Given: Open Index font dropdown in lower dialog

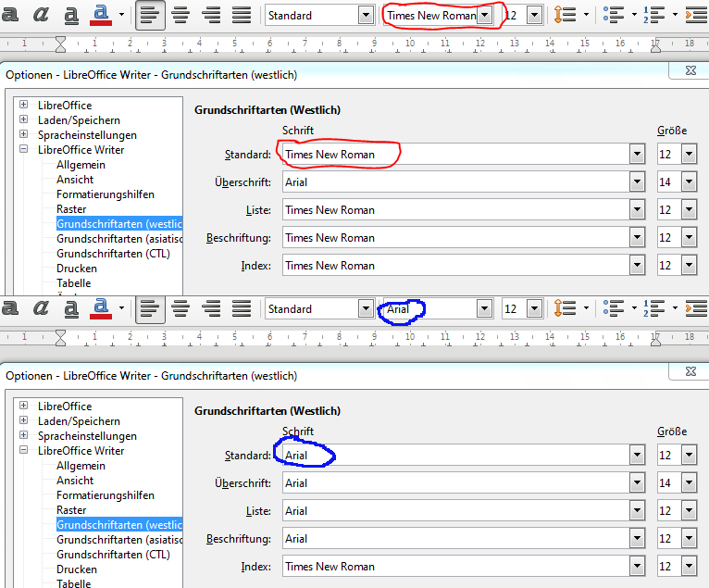Looking at the screenshot, I should click(637, 567).
